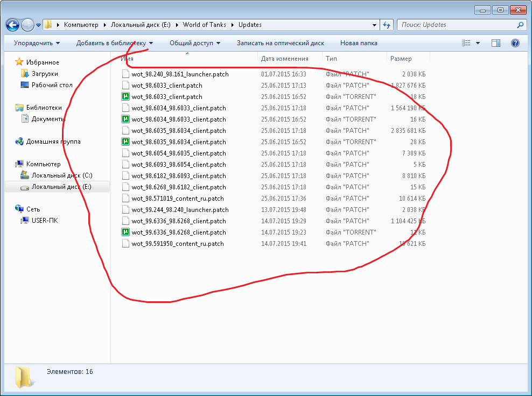The image size is (532, 396).
Task: Click torrent icon of wot_98.6033_client.patch
Action: tap(125, 97)
